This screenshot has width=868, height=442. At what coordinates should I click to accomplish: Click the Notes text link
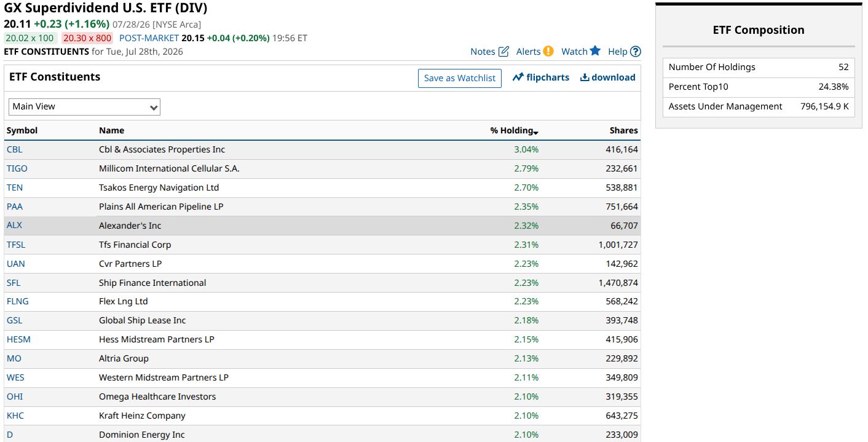[483, 52]
